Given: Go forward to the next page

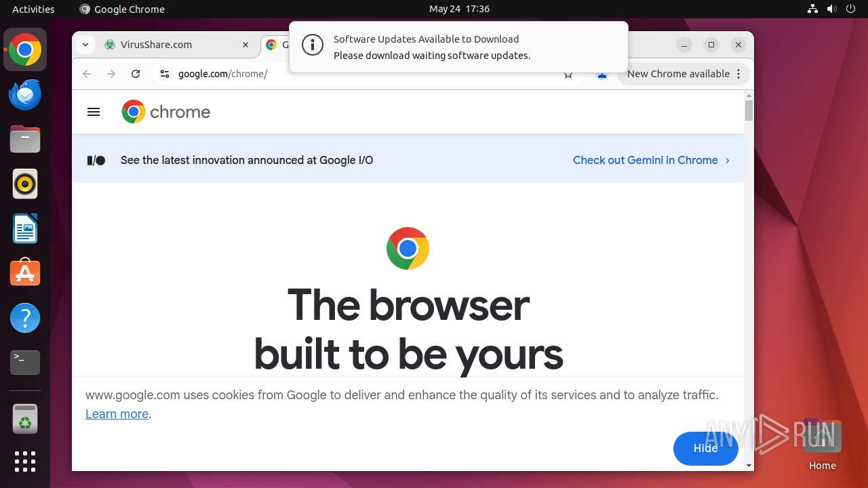Looking at the screenshot, I should [x=111, y=74].
